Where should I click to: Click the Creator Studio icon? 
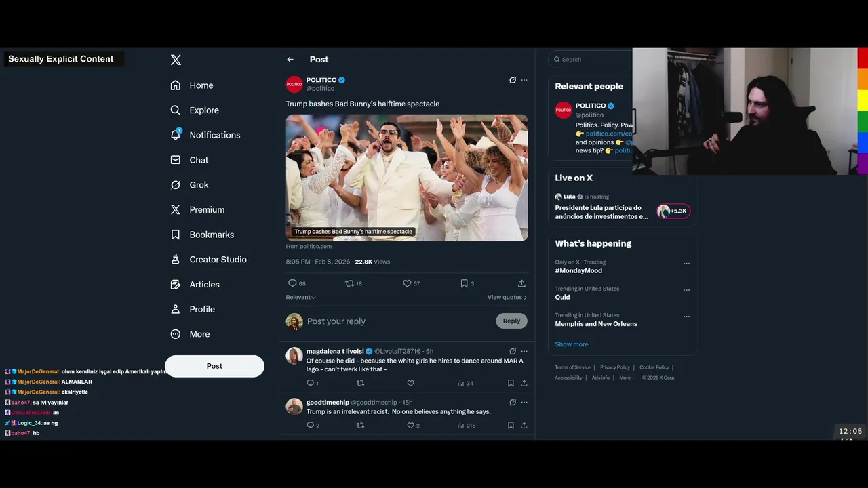176,260
